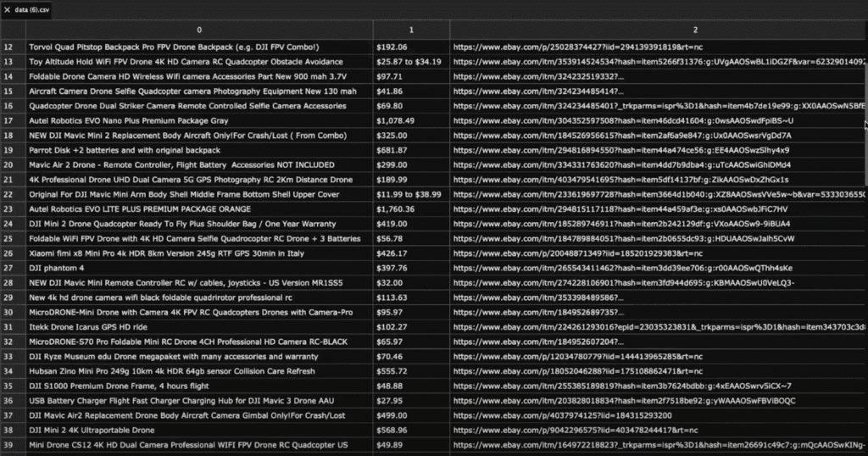
Task: Click 'Original For DJI Mavic Mini Arm Body' cell
Action: (x=199, y=194)
